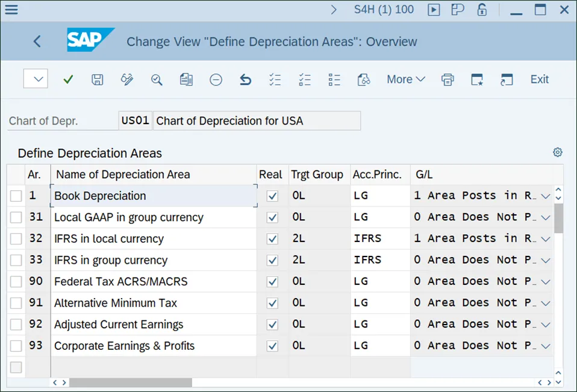Expand G/L dropdown for Book Depreciation
577x392 pixels.
tap(545, 196)
